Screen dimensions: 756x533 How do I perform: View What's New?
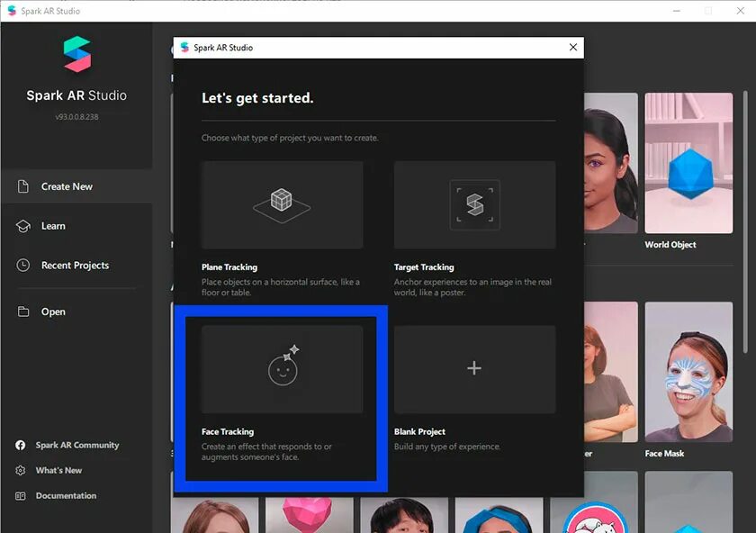coord(58,470)
